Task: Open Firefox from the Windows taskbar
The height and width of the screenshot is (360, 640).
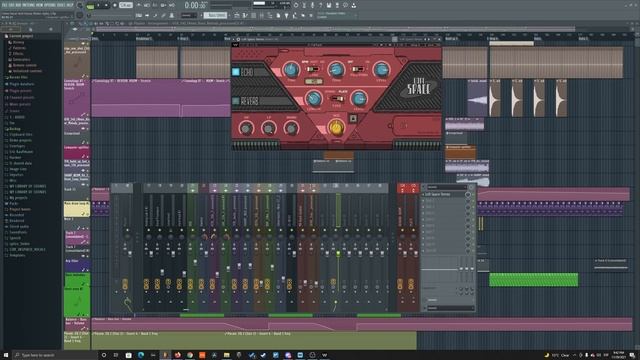Action: tap(178, 355)
